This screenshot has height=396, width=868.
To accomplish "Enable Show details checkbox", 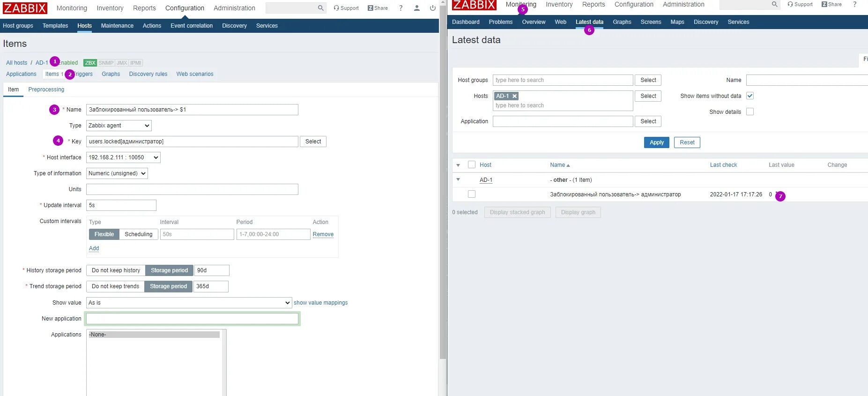I will [x=750, y=112].
